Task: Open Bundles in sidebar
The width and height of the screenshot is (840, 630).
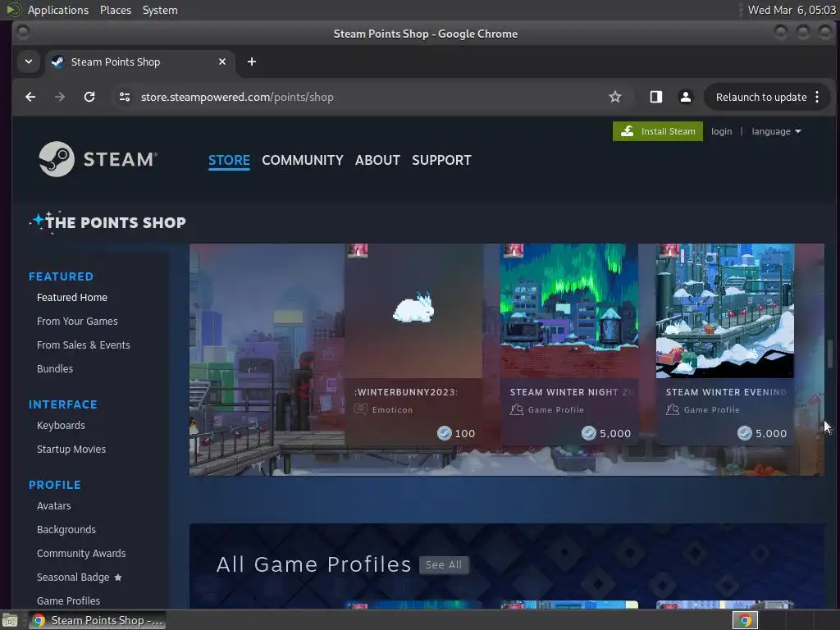Action: tap(55, 369)
